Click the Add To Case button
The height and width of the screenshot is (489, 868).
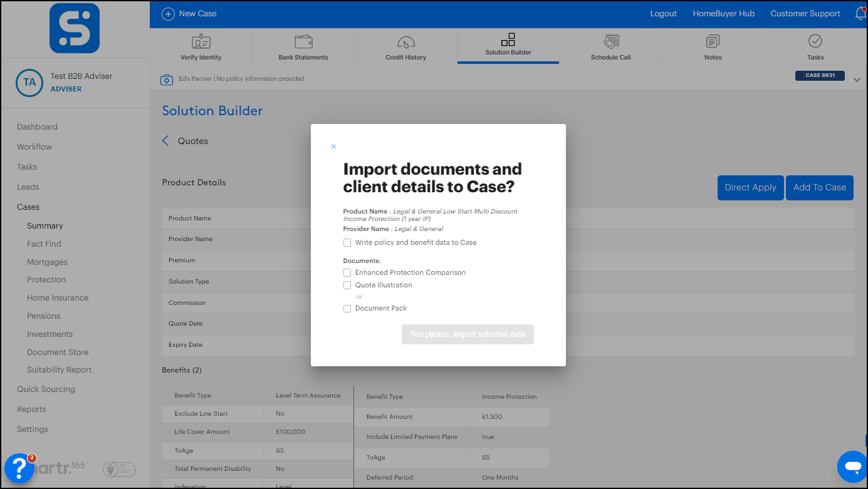tap(819, 188)
